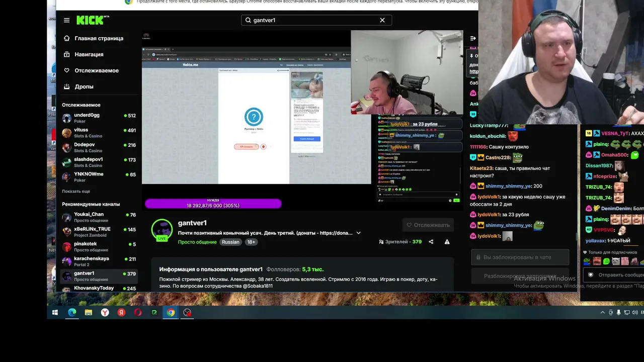
Task: Report stream using warning triangle icon
Action: (447, 242)
